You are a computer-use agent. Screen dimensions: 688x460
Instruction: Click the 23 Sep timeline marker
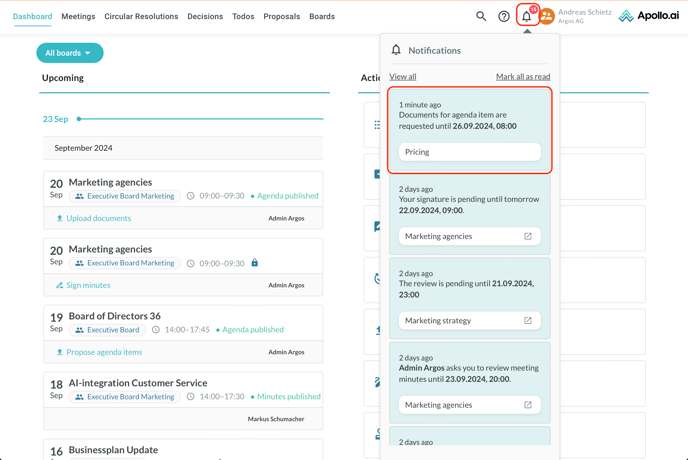(79, 119)
